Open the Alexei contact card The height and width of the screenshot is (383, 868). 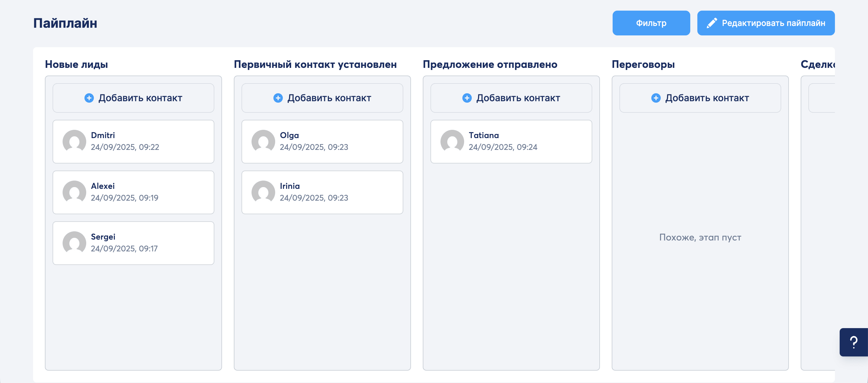tap(133, 192)
